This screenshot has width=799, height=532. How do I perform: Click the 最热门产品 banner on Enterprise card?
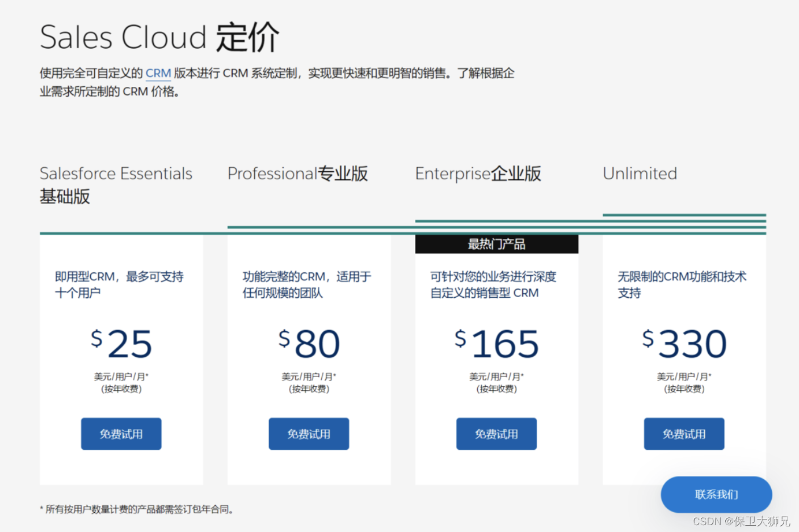(x=497, y=244)
